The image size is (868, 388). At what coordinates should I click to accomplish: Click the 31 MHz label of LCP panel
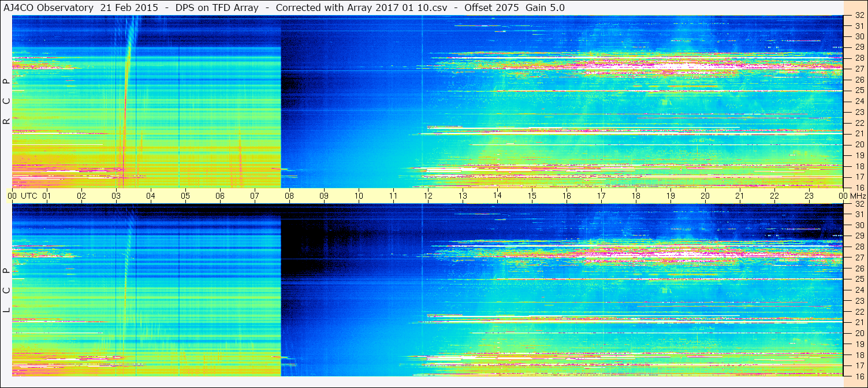click(859, 214)
